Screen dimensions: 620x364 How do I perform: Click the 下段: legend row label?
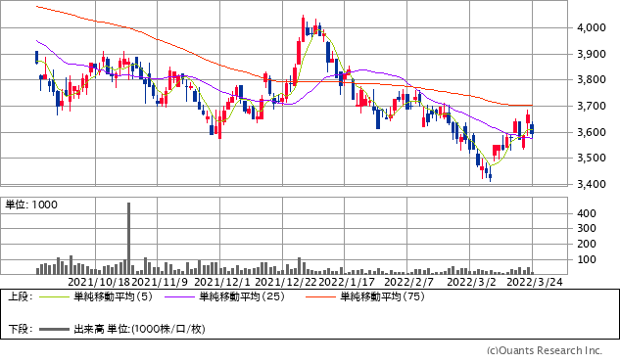pyautogui.click(x=21, y=329)
